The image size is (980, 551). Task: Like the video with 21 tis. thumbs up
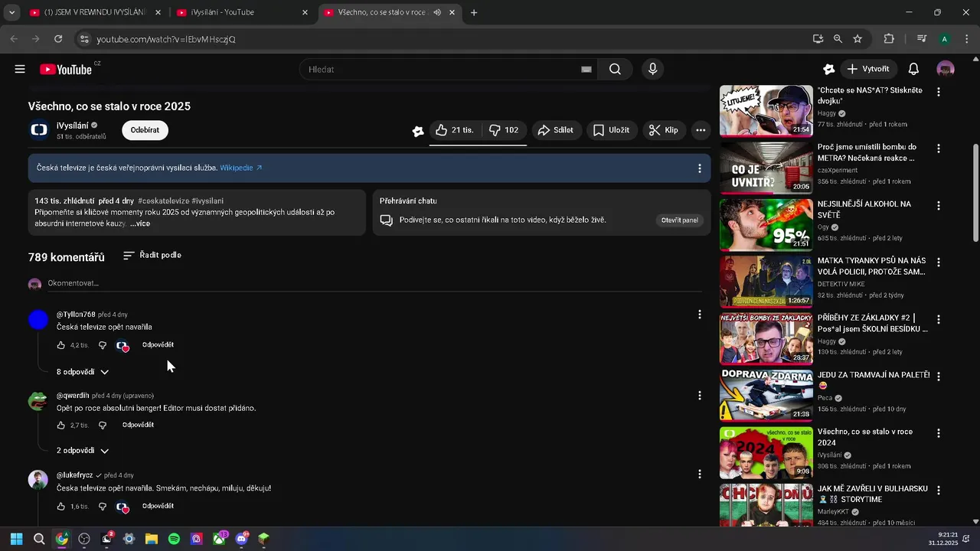pos(455,130)
